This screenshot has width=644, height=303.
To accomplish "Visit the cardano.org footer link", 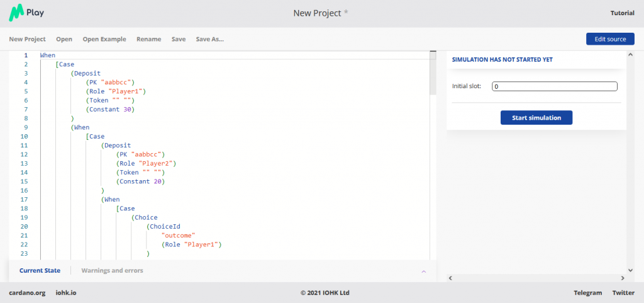I will [x=27, y=292].
